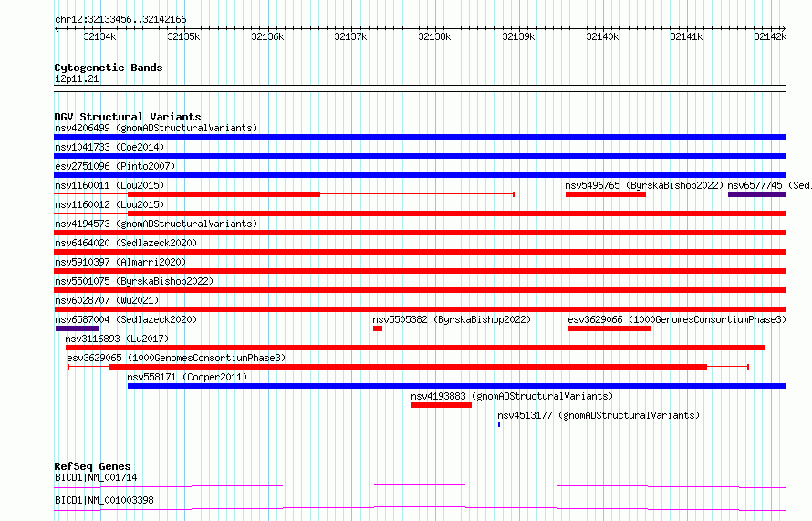Screen dimensions: 812x521
Task: Click the 12p11.21 band label
Action: coord(77,78)
